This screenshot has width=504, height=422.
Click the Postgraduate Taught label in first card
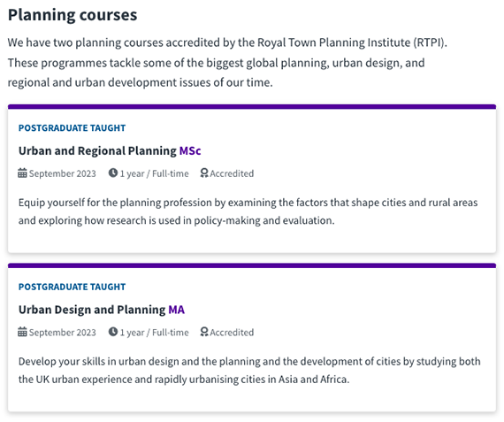click(72, 127)
